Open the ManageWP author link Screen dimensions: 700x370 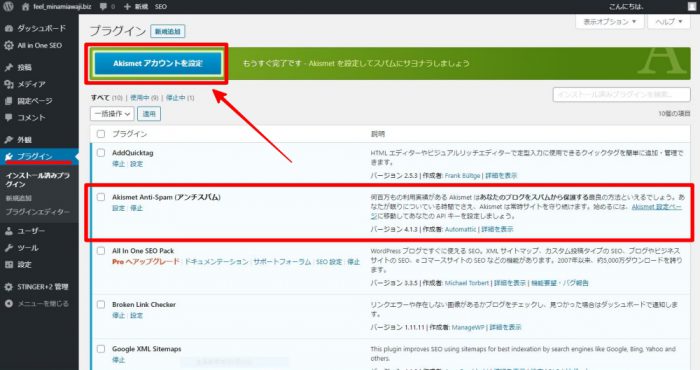pos(468,327)
